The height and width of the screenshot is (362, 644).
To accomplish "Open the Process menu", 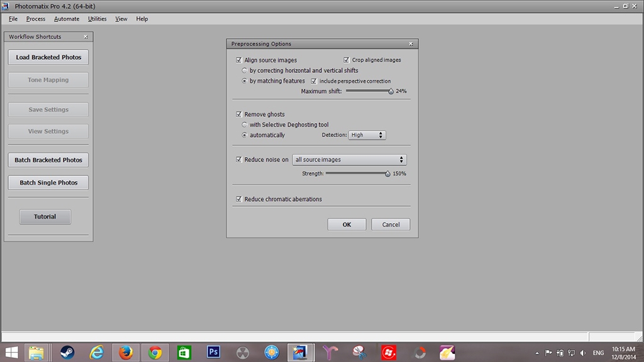I will coord(36,19).
